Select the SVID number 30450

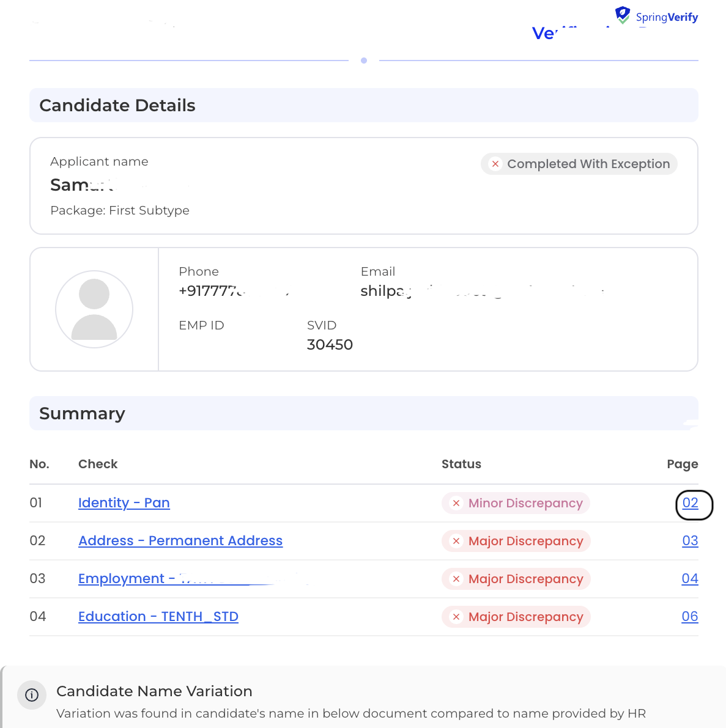(x=330, y=345)
